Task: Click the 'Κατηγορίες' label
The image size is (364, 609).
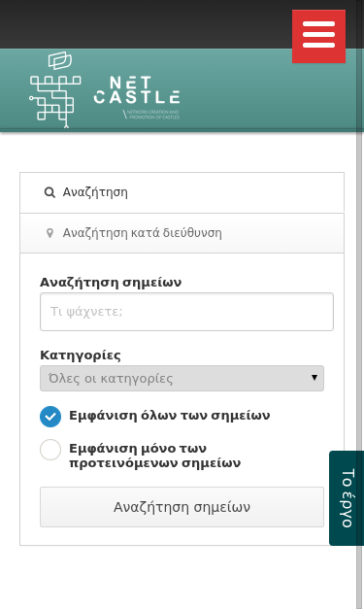Action: (x=81, y=355)
